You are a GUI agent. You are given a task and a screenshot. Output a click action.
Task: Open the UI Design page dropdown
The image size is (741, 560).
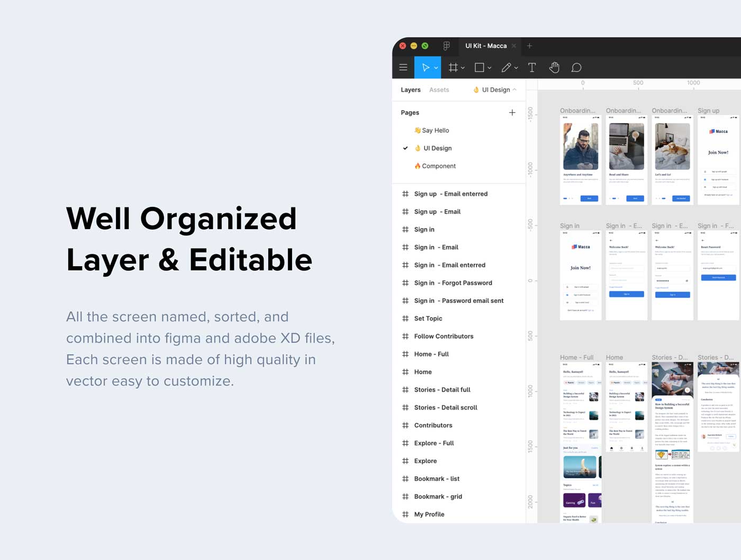click(495, 90)
